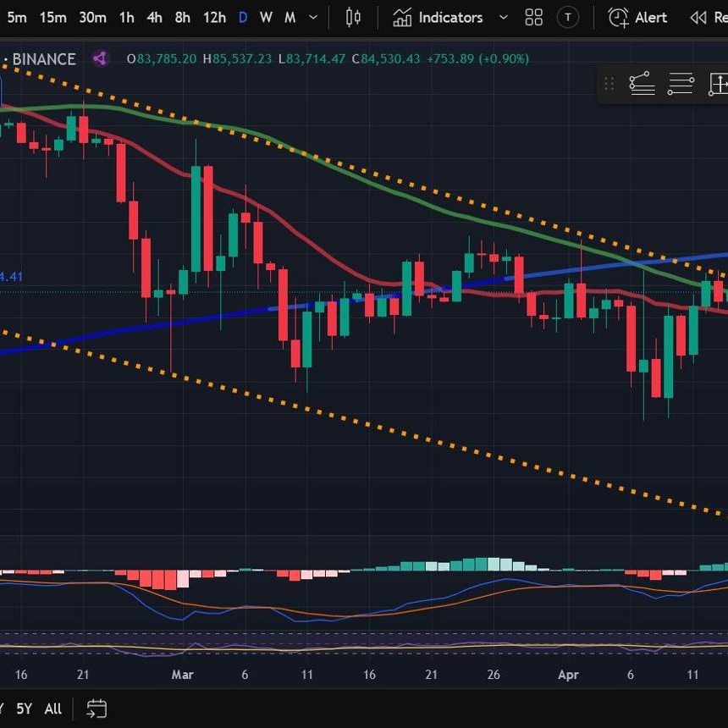Click the circled T icon
This screenshot has height=728, width=728.
[567, 18]
